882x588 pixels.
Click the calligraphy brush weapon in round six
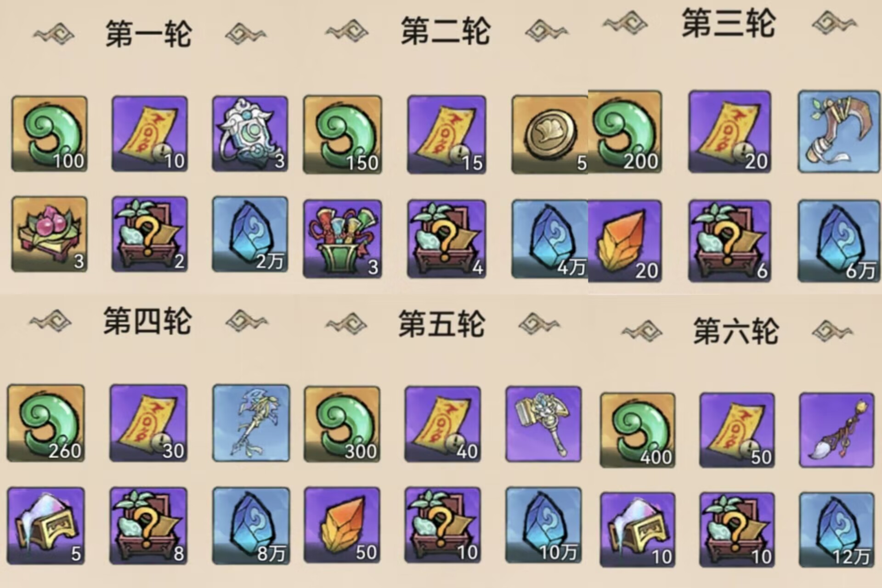[837, 430]
